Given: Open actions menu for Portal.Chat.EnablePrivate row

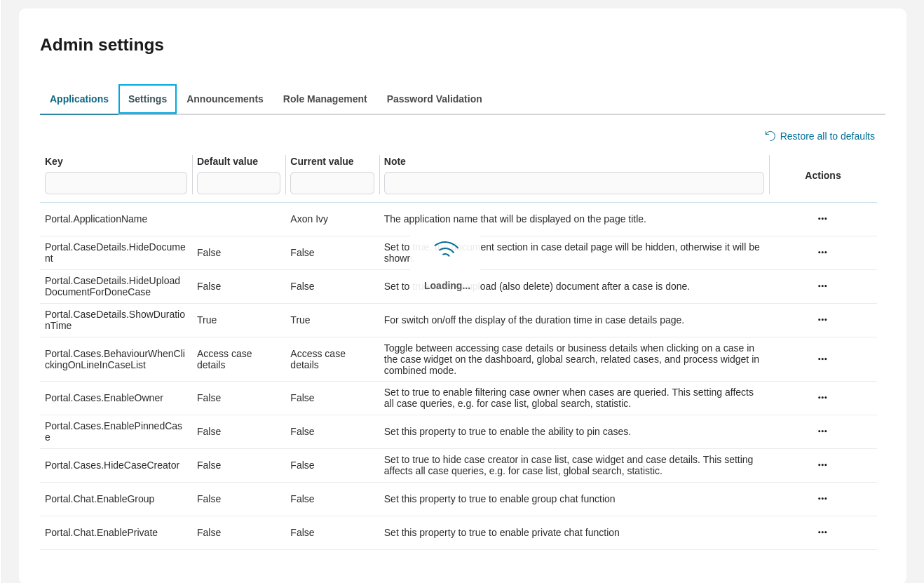Looking at the screenshot, I should [x=822, y=532].
